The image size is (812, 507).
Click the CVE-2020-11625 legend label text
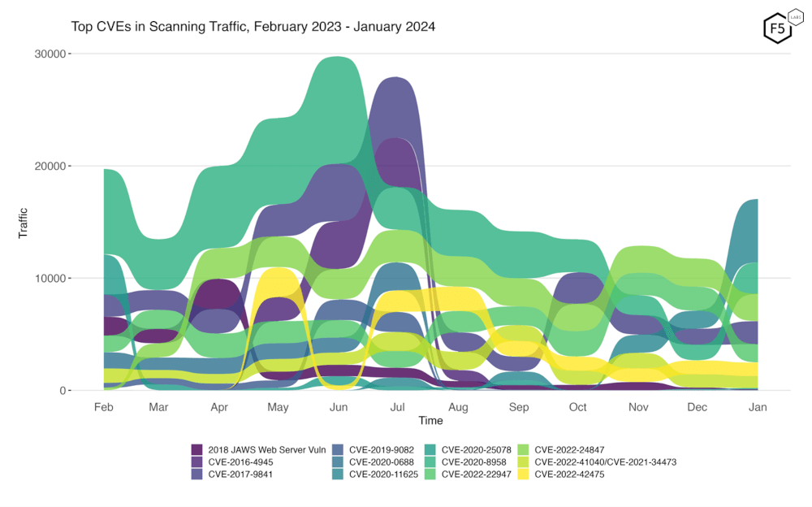coord(383,474)
